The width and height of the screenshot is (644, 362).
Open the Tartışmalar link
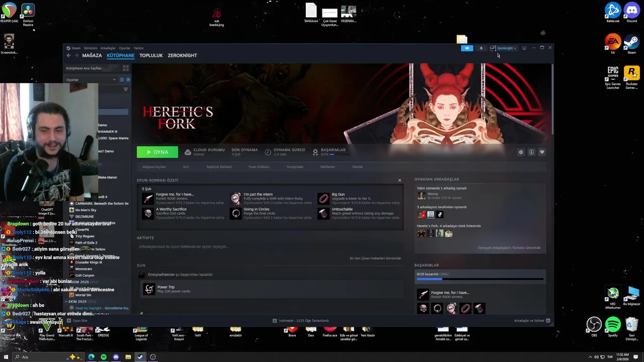295,167
